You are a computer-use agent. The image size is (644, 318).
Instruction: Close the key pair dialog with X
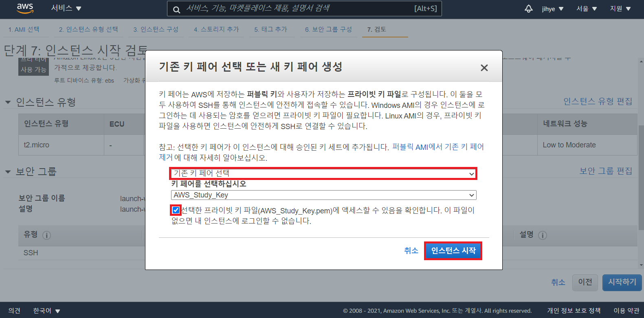pyautogui.click(x=484, y=68)
